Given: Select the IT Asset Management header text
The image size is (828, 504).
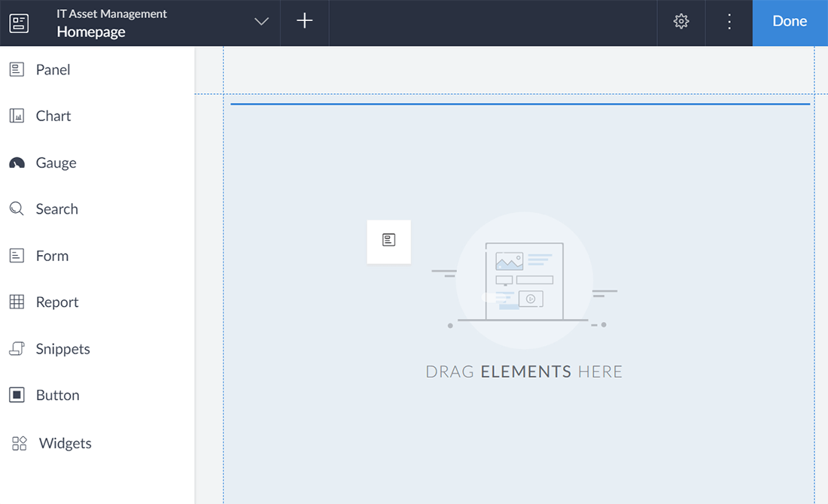Looking at the screenshot, I should tap(111, 13).
